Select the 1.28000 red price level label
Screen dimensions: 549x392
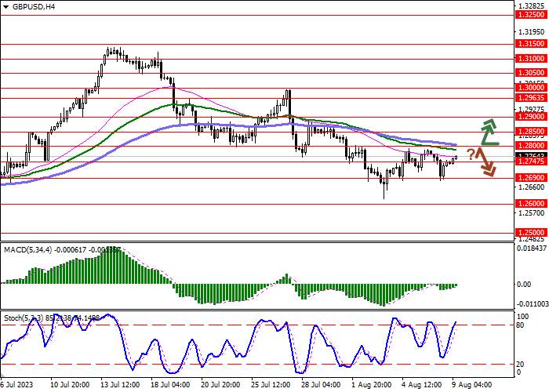pyautogui.click(x=532, y=146)
